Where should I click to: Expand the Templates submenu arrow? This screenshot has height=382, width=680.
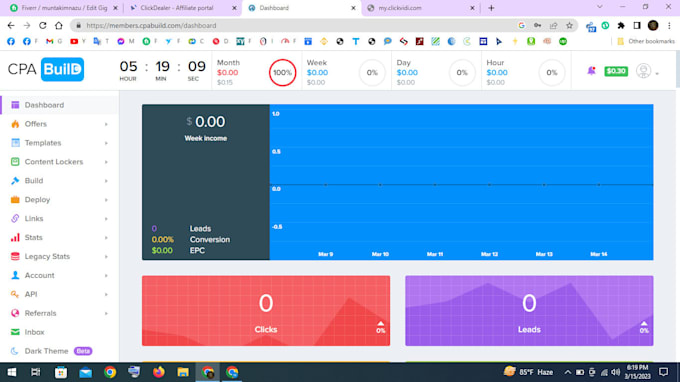(x=106, y=143)
